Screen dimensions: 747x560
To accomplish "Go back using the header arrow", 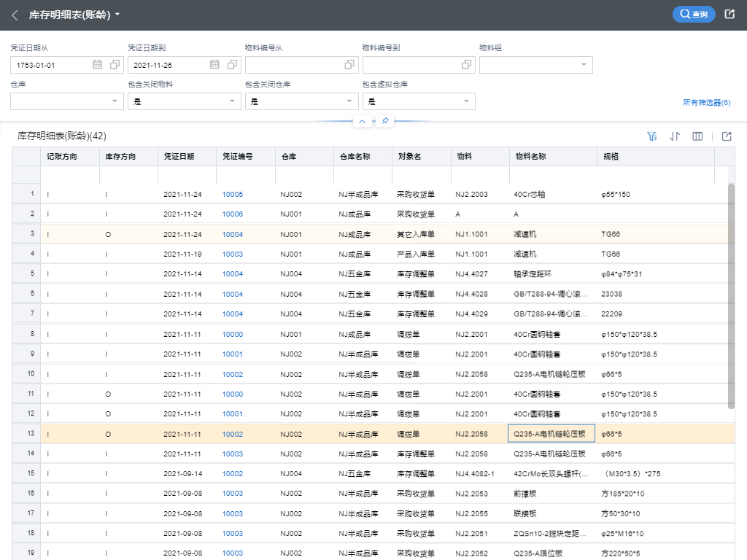I will pyautogui.click(x=15, y=15).
